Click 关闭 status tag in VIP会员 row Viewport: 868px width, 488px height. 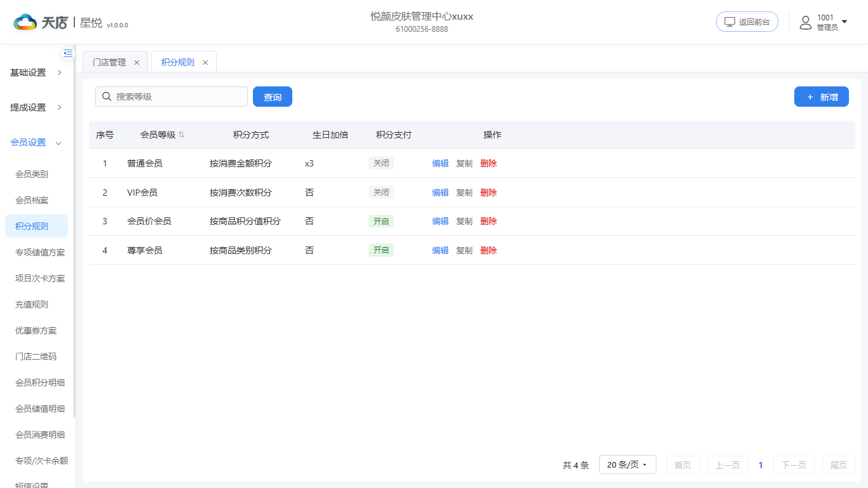(381, 193)
